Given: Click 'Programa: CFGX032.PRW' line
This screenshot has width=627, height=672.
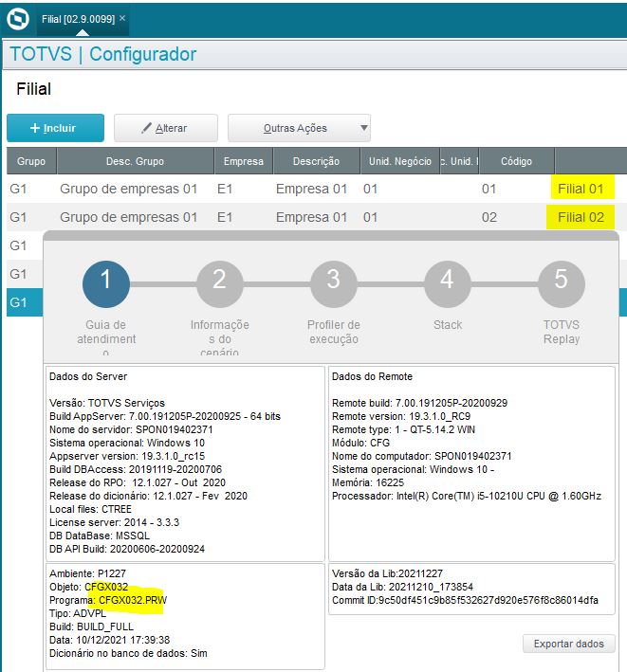Looking at the screenshot, I should [108, 600].
